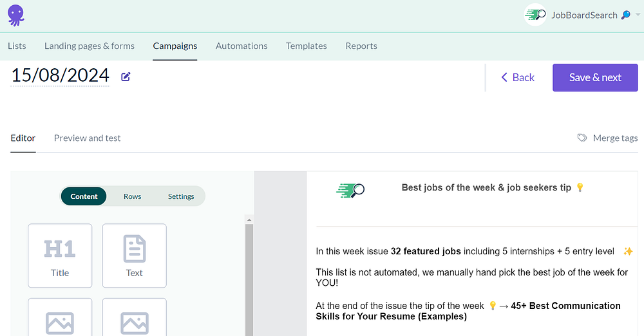Open the Reports menu
This screenshot has width=644, height=336.
(x=361, y=46)
